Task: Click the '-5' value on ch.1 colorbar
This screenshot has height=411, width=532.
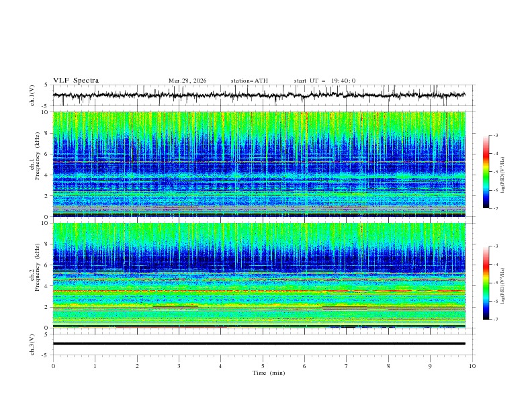Action: pyautogui.click(x=496, y=172)
